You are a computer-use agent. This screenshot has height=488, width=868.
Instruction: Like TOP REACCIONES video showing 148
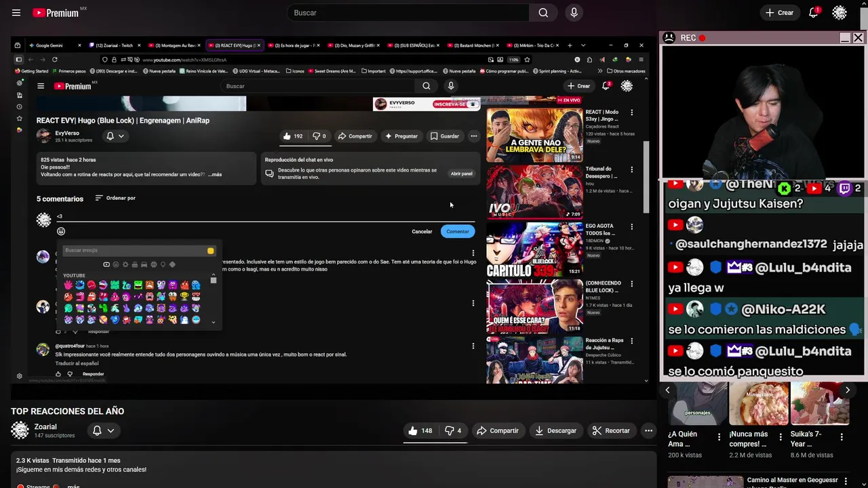[x=420, y=430]
